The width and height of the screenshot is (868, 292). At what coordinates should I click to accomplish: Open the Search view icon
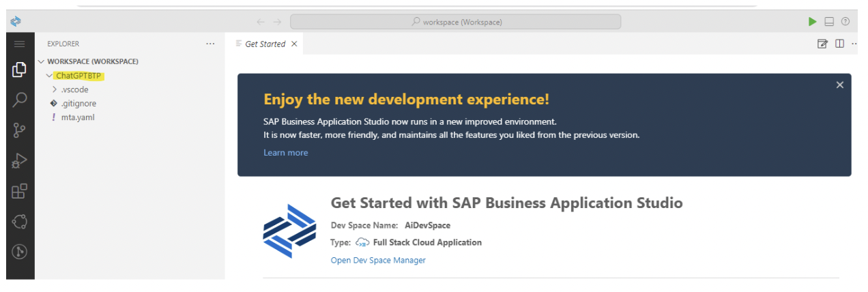(20, 100)
